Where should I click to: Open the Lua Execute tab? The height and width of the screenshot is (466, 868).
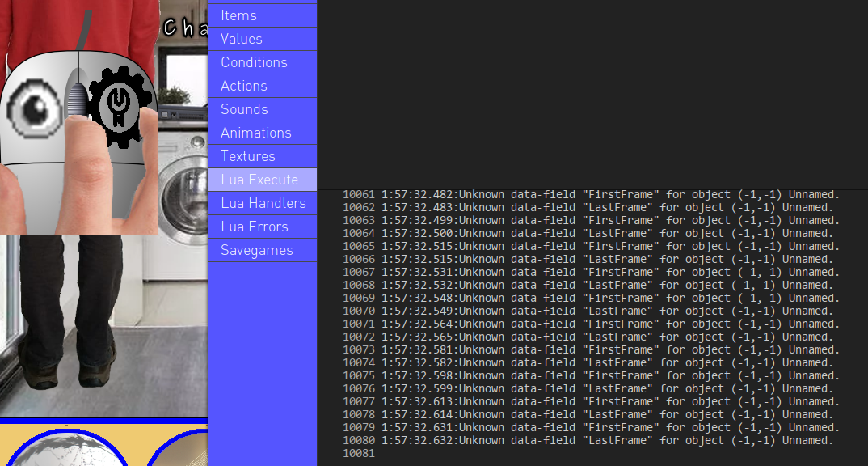[263, 180]
